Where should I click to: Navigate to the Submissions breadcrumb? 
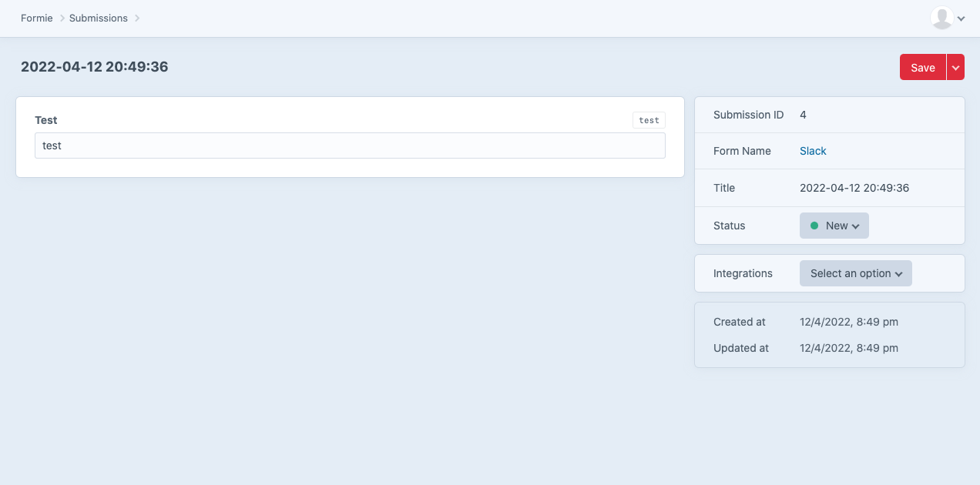point(98,18)
